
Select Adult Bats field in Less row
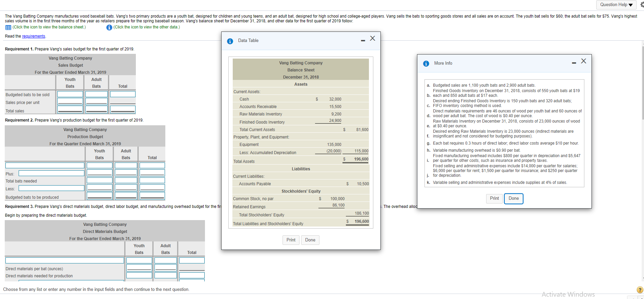coord(126,188)
